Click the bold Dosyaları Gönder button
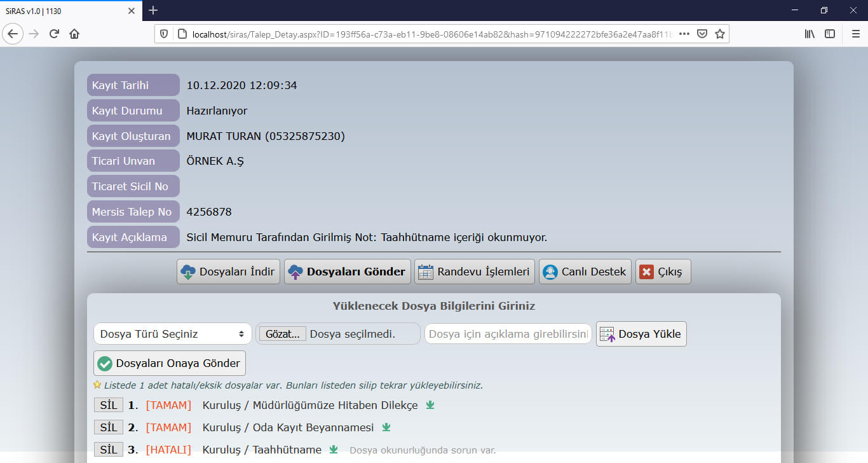 pos(347,272)
